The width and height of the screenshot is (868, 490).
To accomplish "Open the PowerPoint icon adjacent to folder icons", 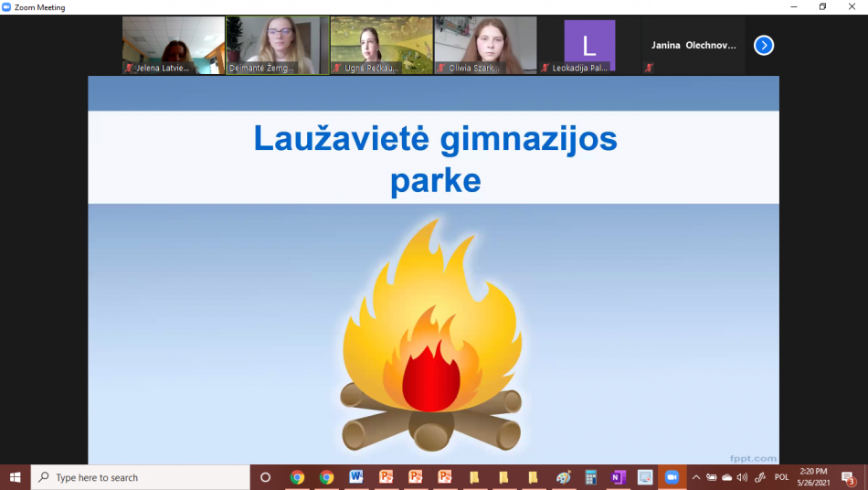I will (445, 477).
